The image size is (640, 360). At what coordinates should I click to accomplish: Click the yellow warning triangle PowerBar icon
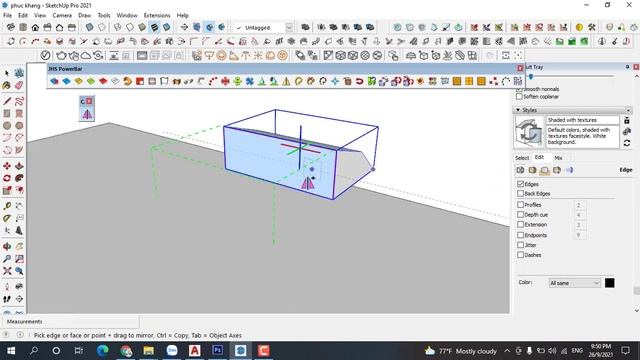[x=286, y=81]
